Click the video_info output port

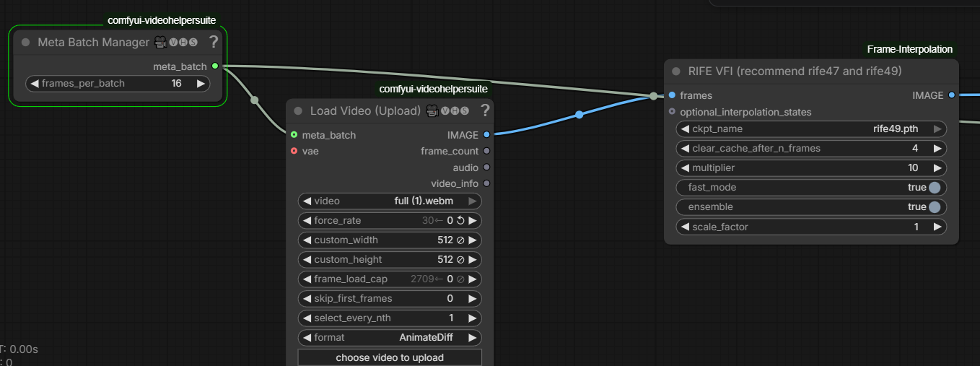[x=486, y=183]
